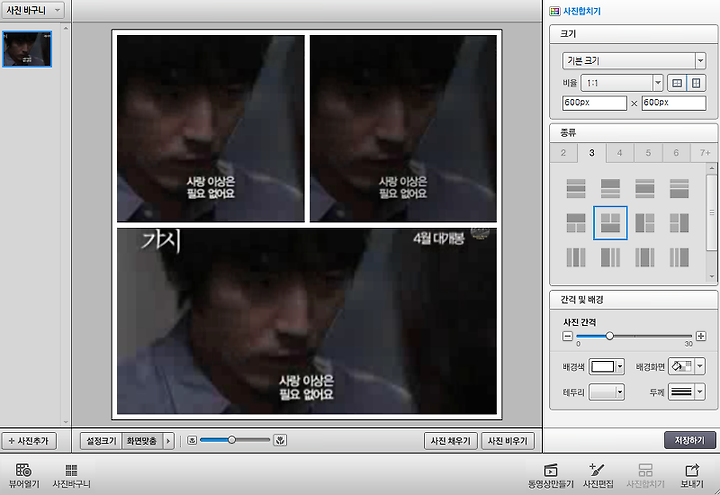Select the portrait orientation icon

tap(696, 83)
